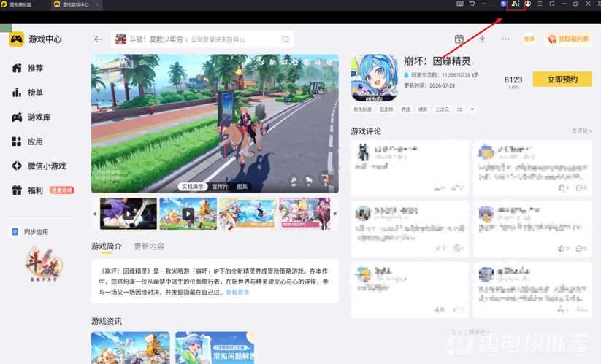Viewport: 601px width, 364px height.
Task: Click the 去评论 link
Action: point(581,131)
